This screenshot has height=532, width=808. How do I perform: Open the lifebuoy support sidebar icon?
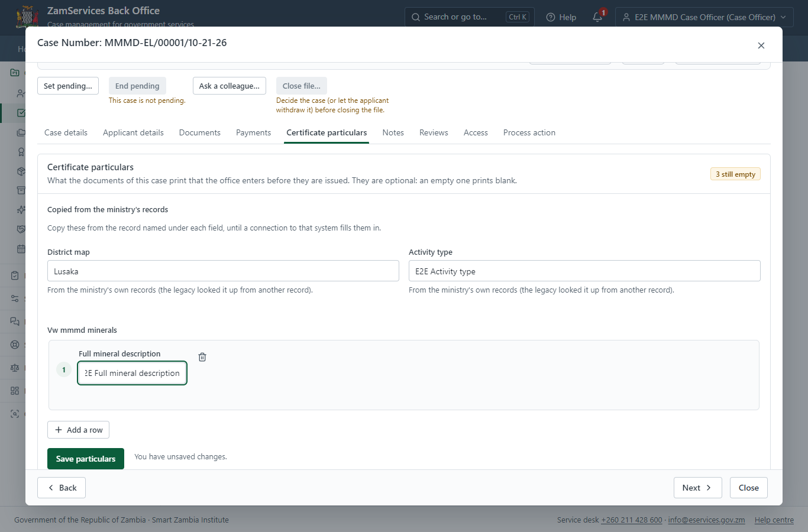pyautogui.click(x=15, y=345)
